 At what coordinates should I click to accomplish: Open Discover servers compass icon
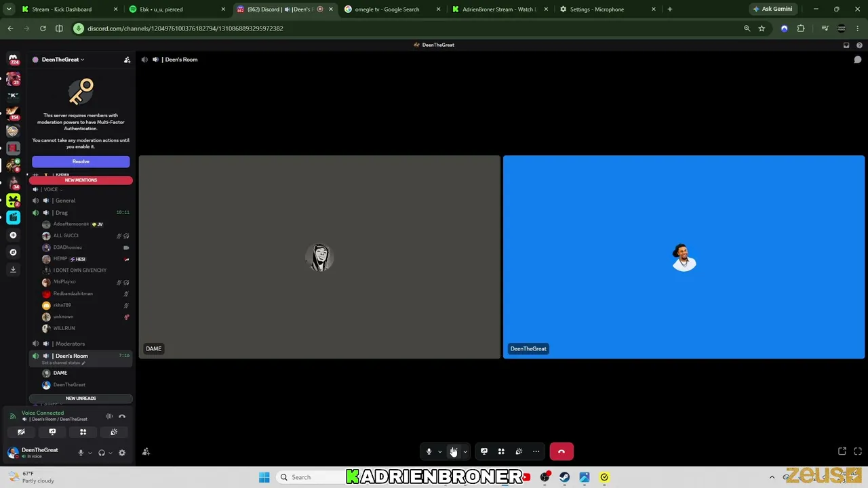click(13, 252)
